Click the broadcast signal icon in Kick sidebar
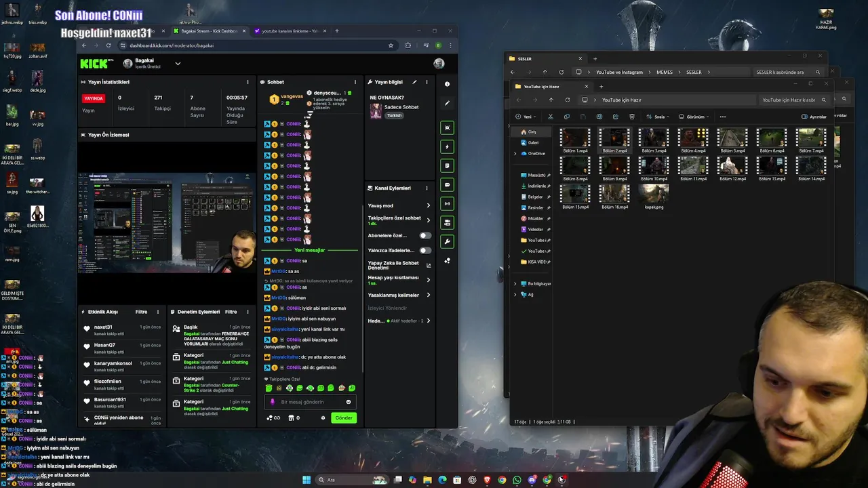 pyautogui.click(x=447, y=203)
